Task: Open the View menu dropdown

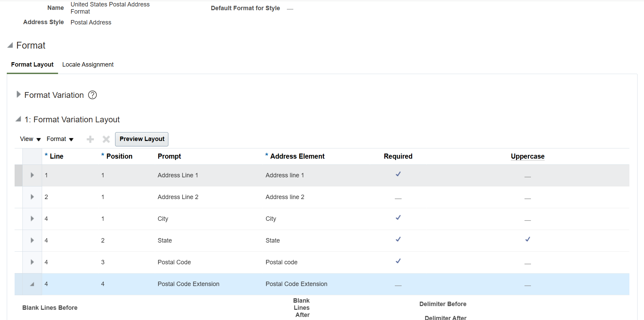Action: click(x=29, y=139)
